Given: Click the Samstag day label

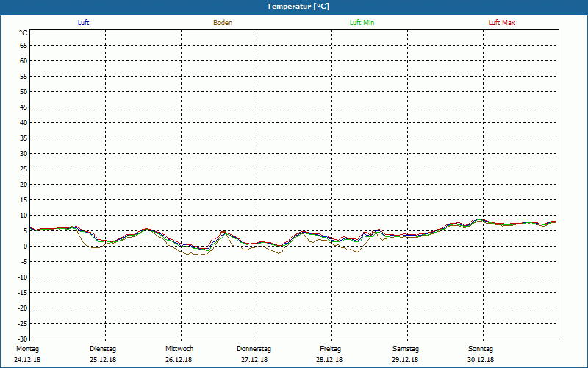Looking at the screenshot, I should click(x=406, y=349).
